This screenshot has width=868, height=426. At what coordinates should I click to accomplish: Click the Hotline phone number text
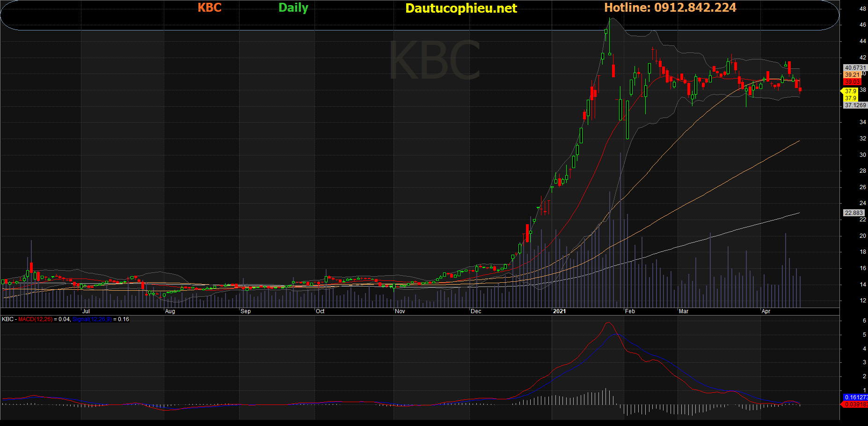point(670,8)
